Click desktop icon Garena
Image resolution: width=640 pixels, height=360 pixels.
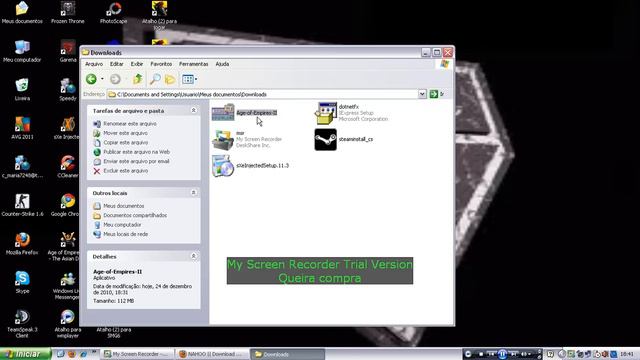click(68, 51)
